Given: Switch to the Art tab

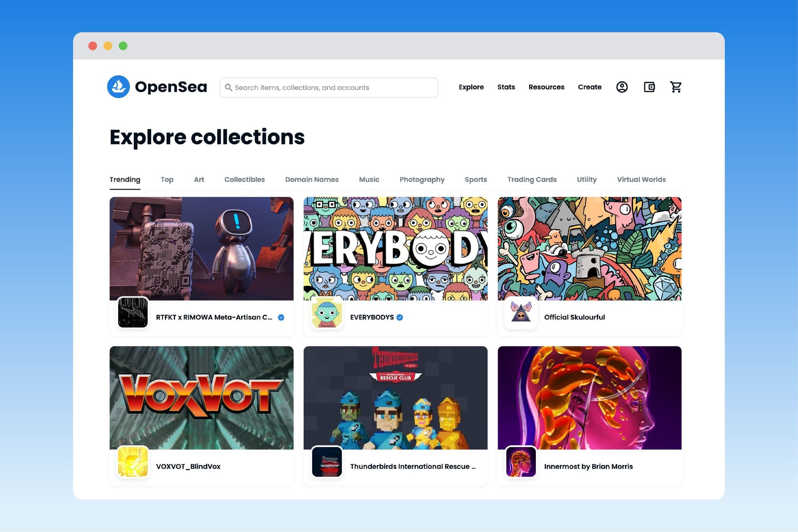Looking at the screenshot, I should click(199, 180).
